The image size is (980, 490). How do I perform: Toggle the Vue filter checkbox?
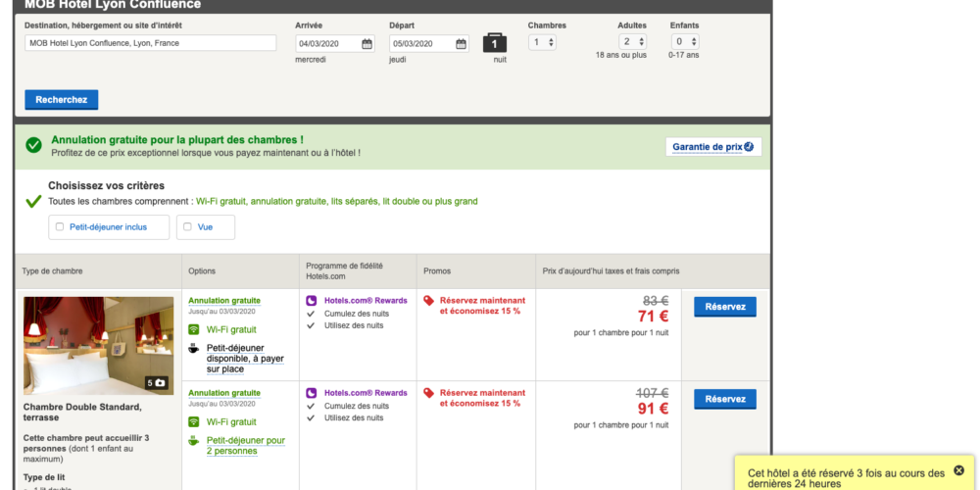[187, 226]
